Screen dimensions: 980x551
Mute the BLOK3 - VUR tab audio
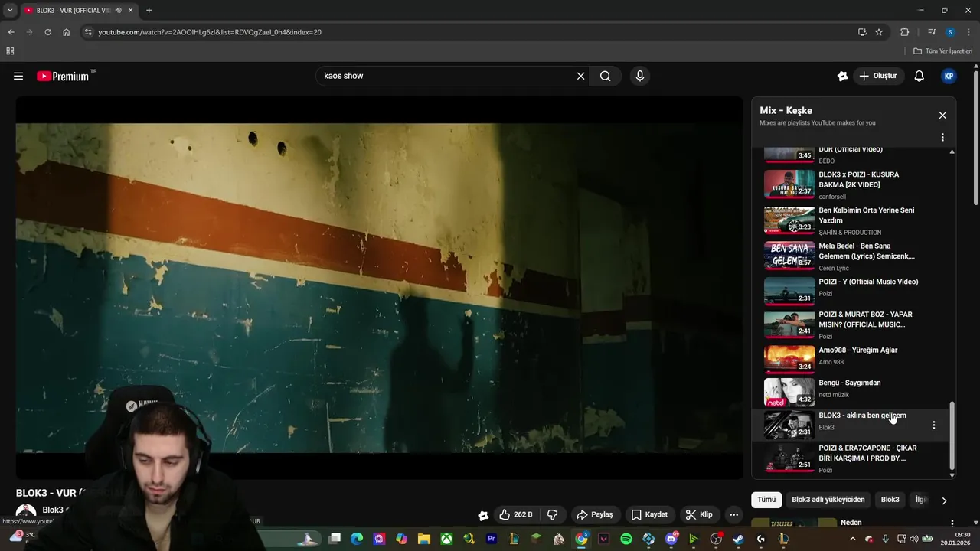[x=118, y=11]
